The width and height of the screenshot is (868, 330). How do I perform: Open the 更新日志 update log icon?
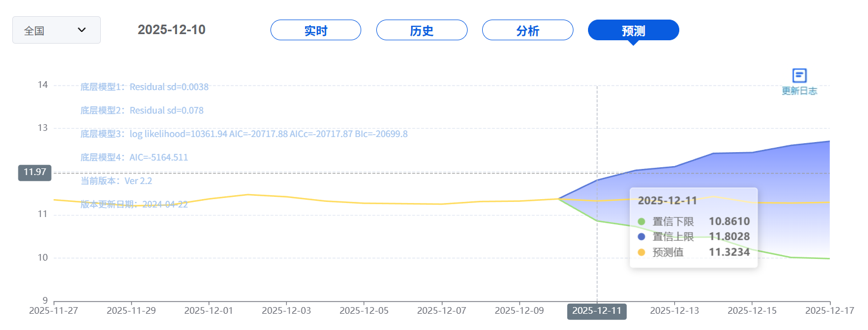799,76
